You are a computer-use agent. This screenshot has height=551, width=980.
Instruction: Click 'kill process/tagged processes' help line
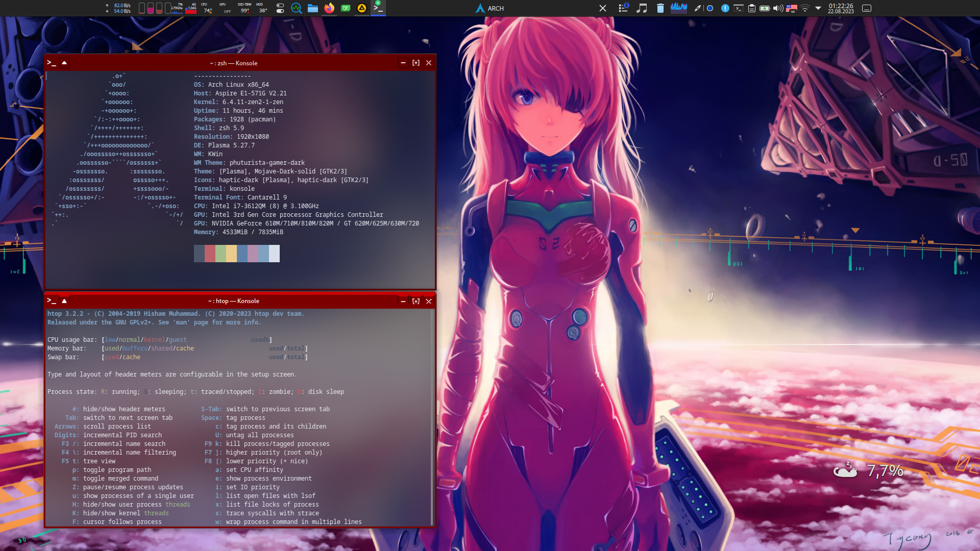[278, 444]
